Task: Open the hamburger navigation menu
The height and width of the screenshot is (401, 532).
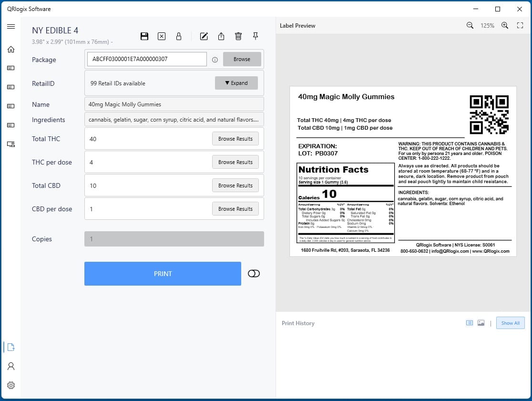Action: [11, 27]
